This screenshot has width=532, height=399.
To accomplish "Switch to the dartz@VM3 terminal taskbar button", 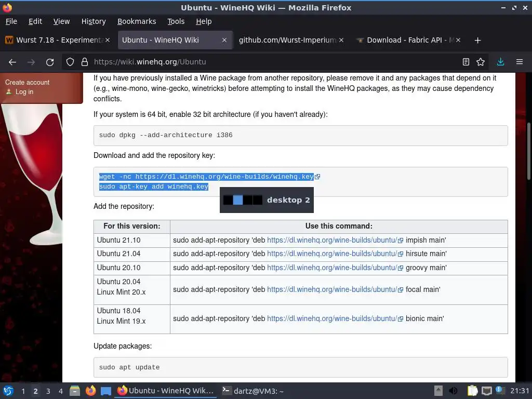I will tap(253, 391).
